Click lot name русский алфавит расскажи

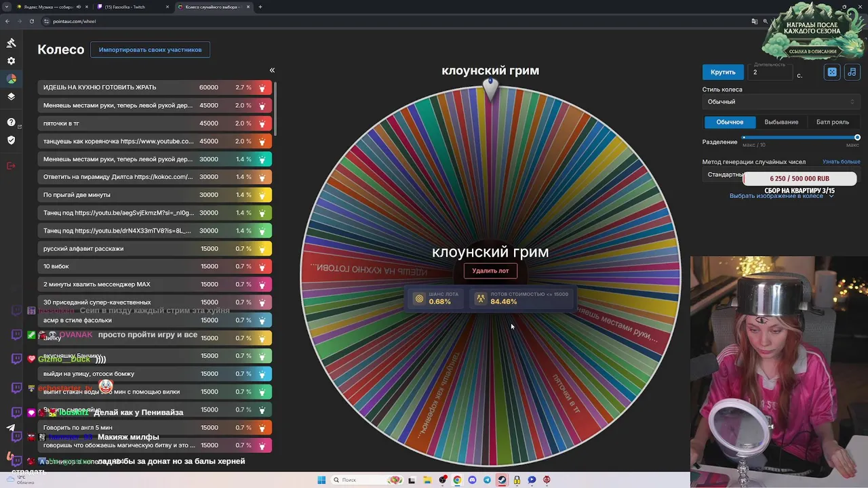tap(83, 249)
